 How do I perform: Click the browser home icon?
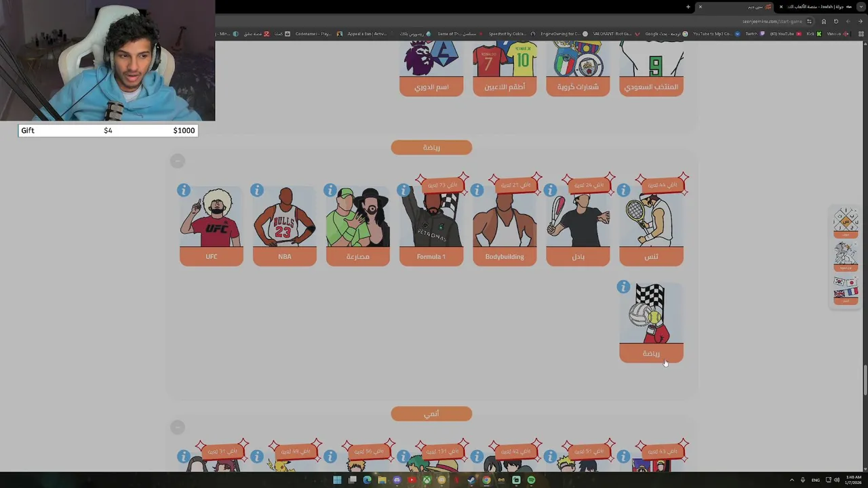tap(824, 21)
